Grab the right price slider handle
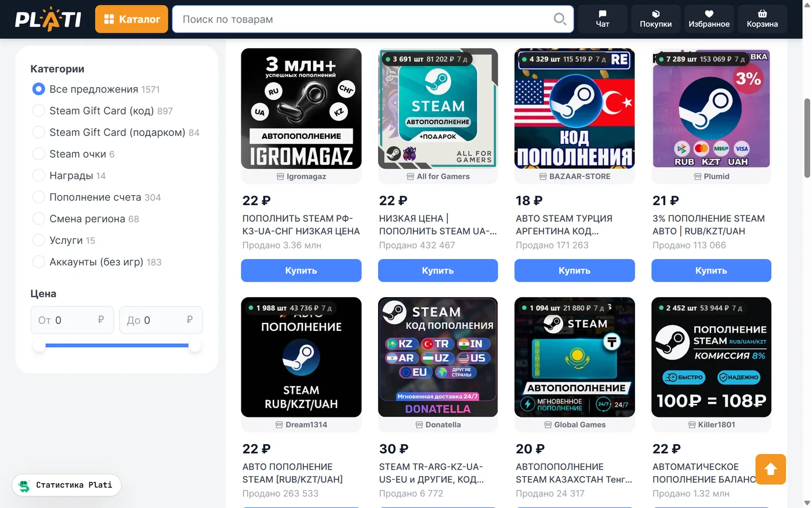 (x=195, y=345)
